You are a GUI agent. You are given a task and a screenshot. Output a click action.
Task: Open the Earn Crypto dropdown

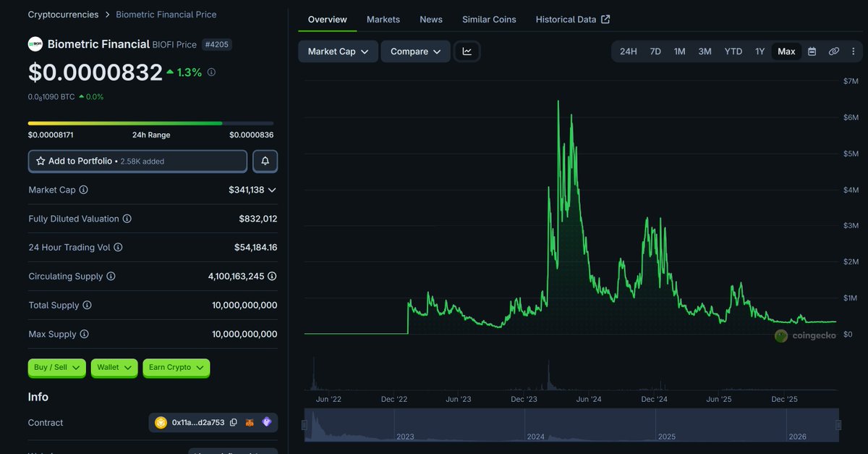[x=176, y=368]
